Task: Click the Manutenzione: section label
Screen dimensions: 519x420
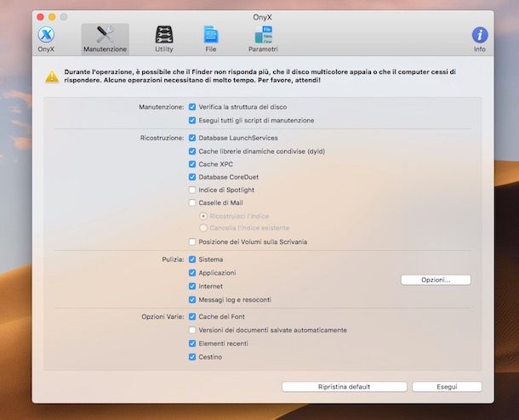Action: click(161, 107)
